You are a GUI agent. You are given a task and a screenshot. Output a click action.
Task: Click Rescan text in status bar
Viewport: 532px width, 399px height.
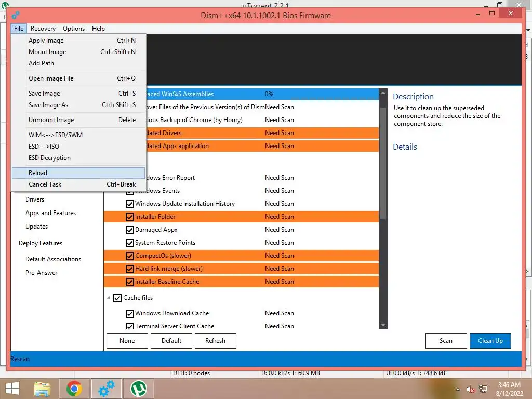coord(20,359)
